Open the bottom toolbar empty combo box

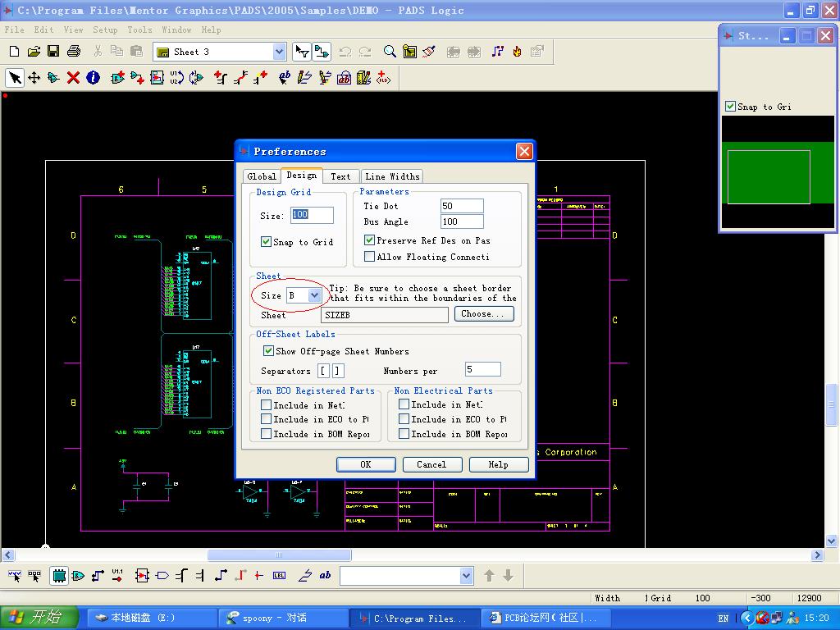[466, 576]
